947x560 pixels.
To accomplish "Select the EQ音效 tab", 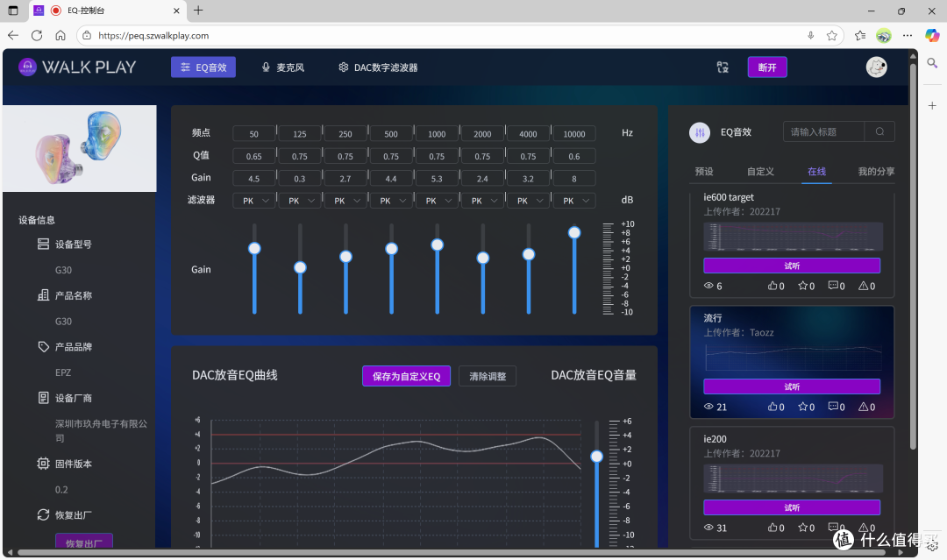I will point(203,67).
